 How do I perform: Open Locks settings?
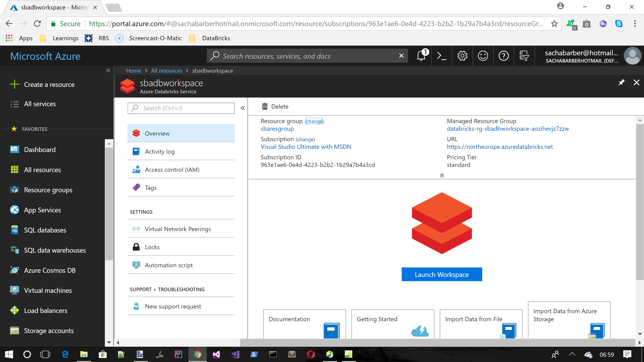pos(181,247)
